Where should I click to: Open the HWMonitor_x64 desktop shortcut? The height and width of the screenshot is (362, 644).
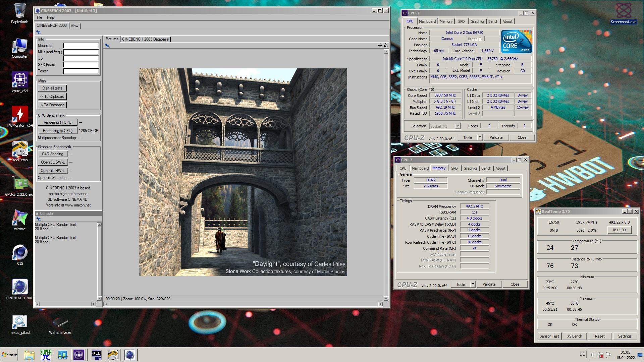click(20, 117)
